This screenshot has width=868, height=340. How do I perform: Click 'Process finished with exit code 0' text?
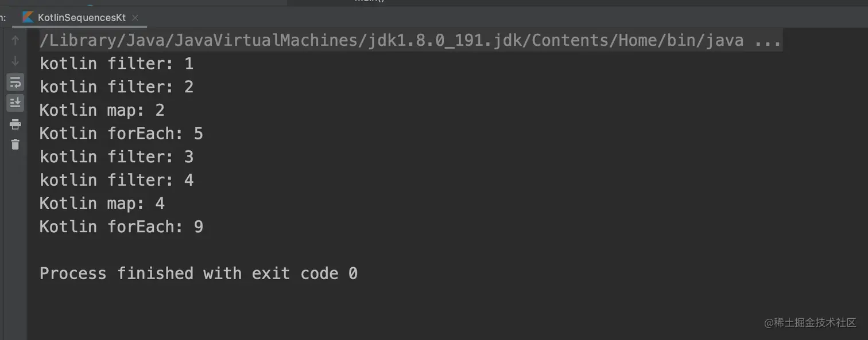[x=198, y=273]
